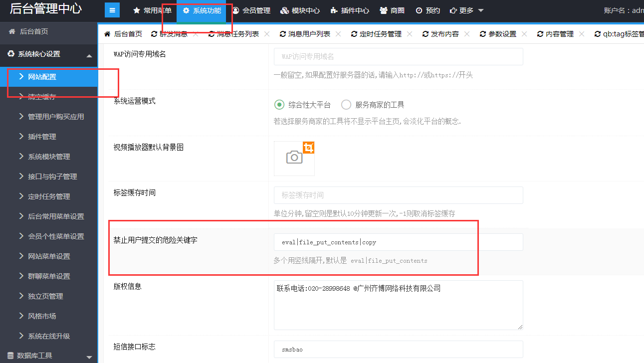Image resolution: width=644 pixels, height=363 pixels.
Task: Expand the 数据库工具 sidebar section
Action: [89, 357]
